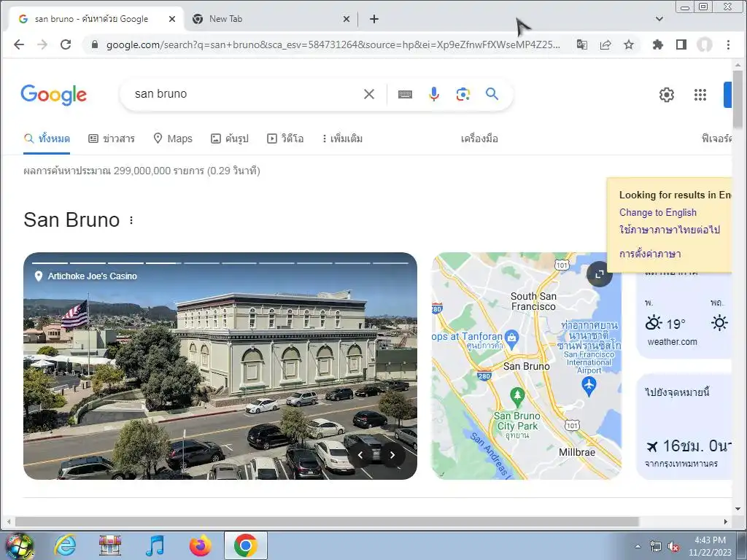The height and width of the screenshot is (560, 747).
Task: Click the Change to English link
Action: pos(657,212)
